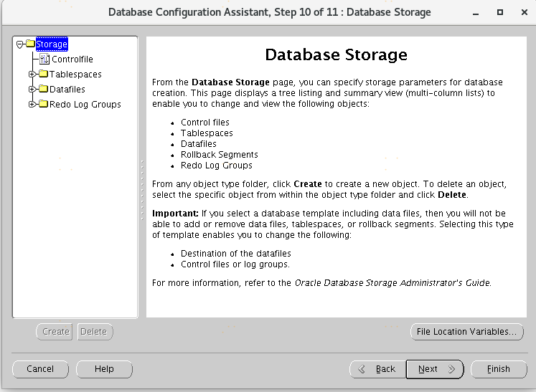Click the Finish button
Viewport: 536px width, 392px height.
[x=498, y=369]
